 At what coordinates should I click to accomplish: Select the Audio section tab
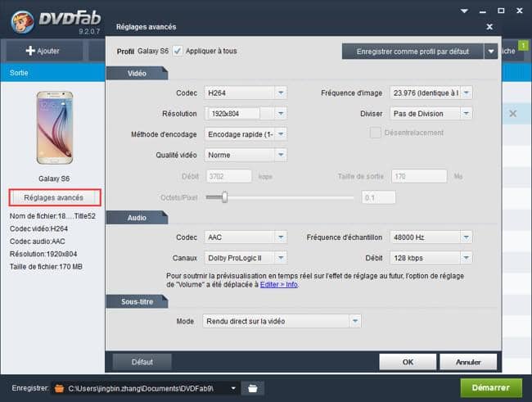click(x=137, y=218)
